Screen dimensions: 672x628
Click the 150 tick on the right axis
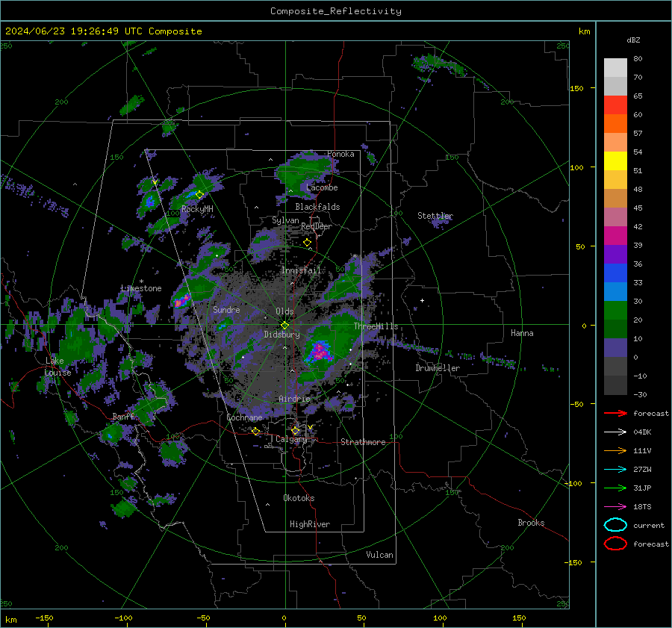pos(576,88)
